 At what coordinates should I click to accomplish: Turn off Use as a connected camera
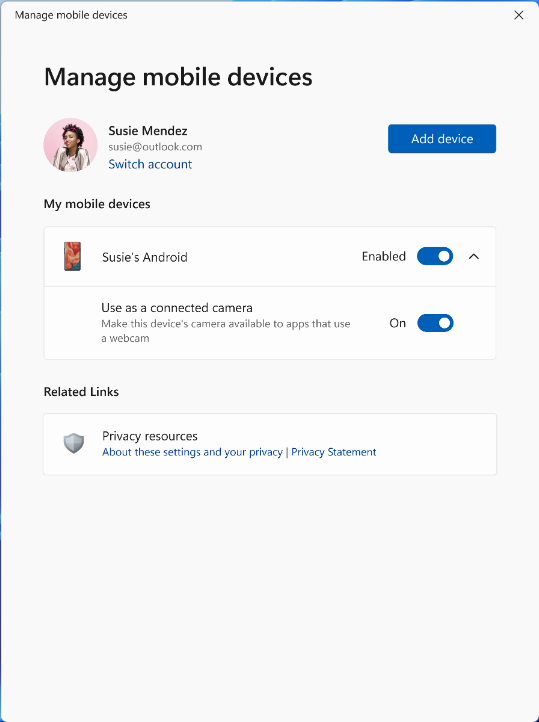(435, 323)
